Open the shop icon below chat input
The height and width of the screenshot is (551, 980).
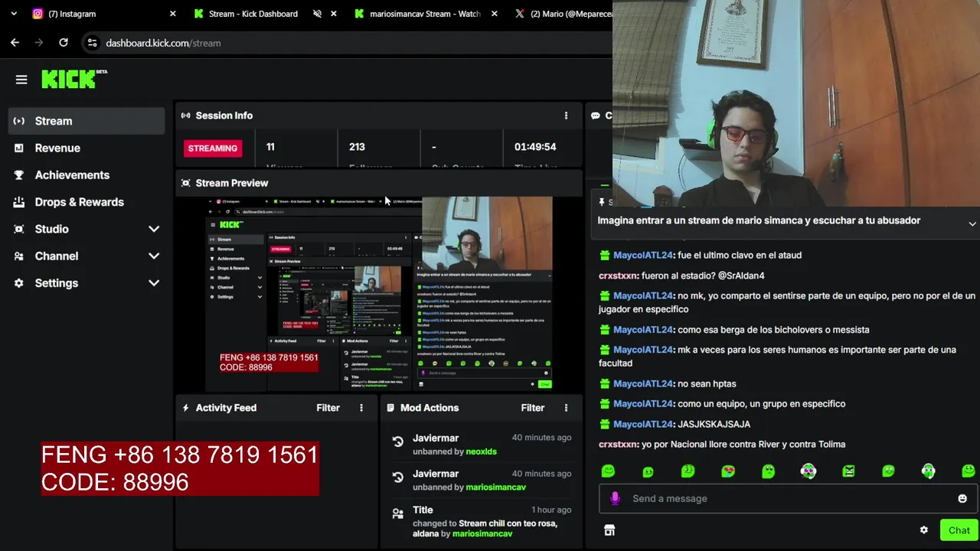tap(609, 530)
